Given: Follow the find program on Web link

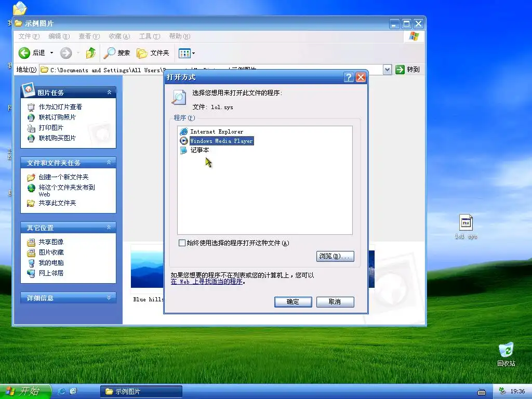Looking at the screenshot, I should pos(207,282).
